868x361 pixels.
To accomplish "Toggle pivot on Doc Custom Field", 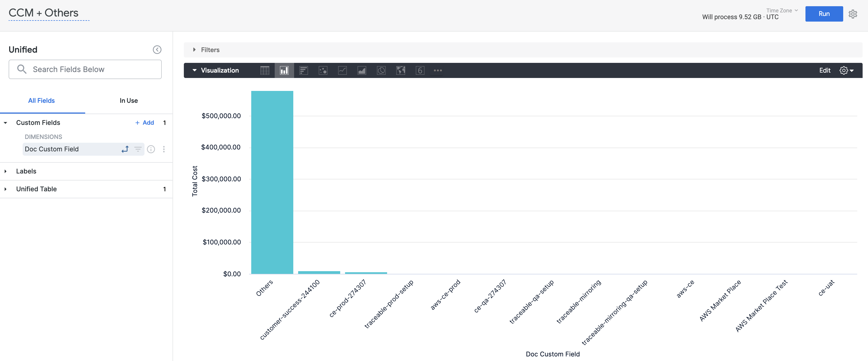I will pyautogui.click(x=125, y=149).
